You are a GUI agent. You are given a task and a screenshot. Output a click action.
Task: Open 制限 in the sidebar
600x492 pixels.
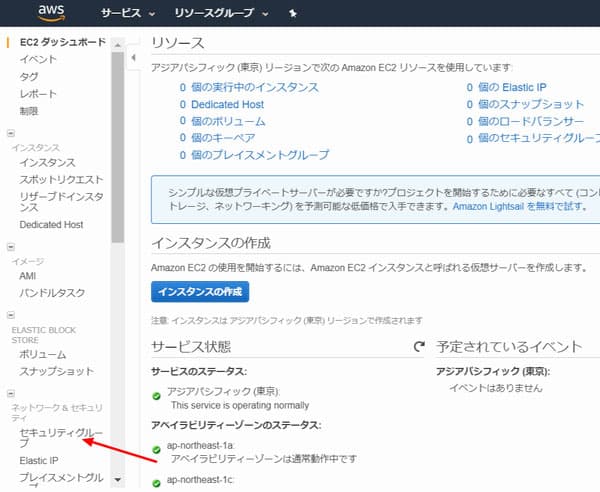29,111
